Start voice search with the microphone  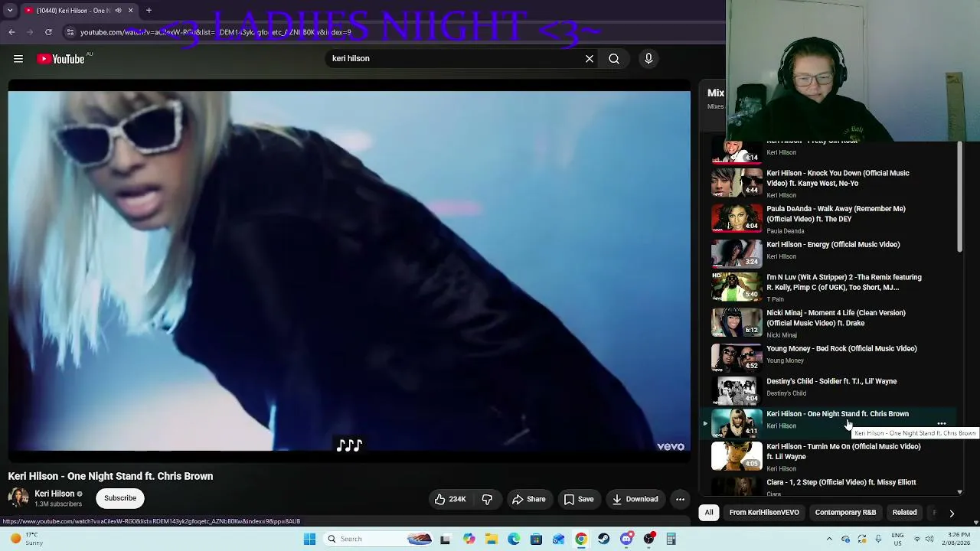[648, 59]
